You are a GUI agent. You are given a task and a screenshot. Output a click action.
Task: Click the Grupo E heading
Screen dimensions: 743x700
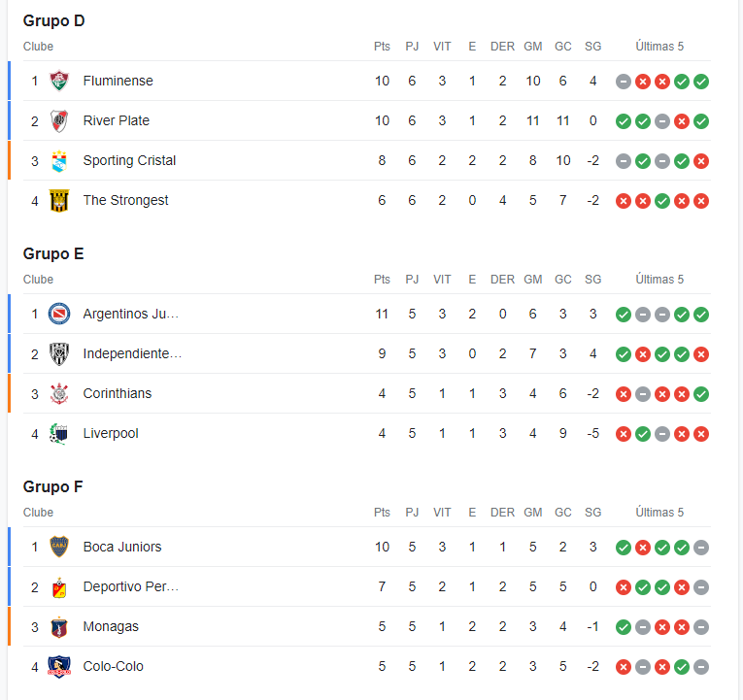pos(53,253)
